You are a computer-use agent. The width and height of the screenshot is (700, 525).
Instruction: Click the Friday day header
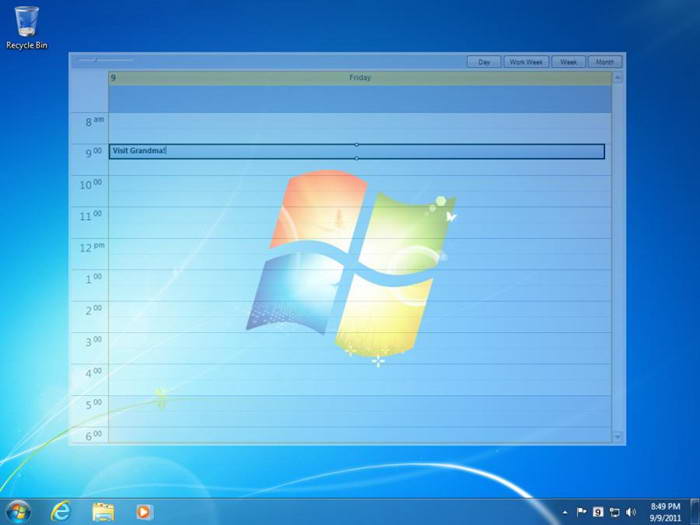[x=360, y=78]
